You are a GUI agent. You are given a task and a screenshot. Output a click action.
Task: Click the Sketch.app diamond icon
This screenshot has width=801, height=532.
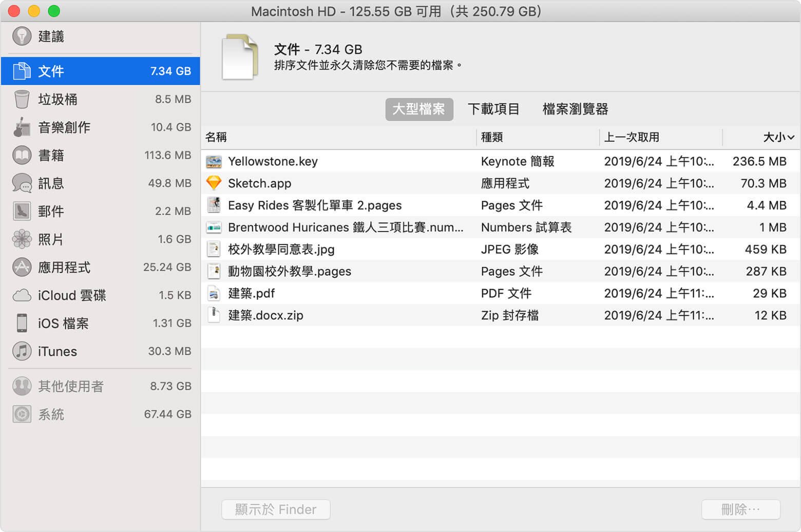[214, 183]
